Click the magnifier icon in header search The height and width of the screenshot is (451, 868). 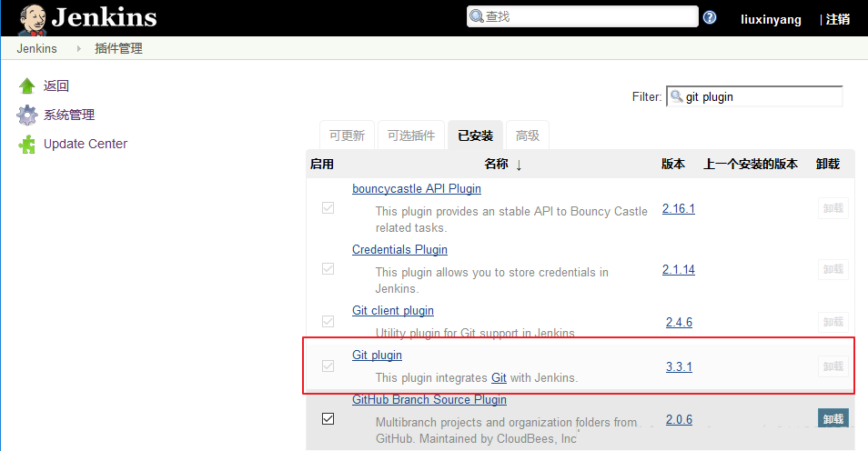point(477,16)
